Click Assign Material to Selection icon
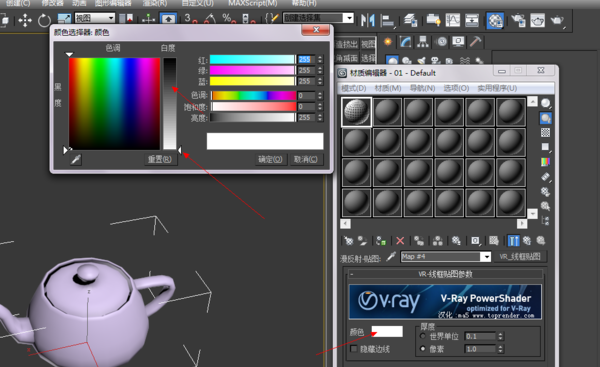 pos(380,241)
